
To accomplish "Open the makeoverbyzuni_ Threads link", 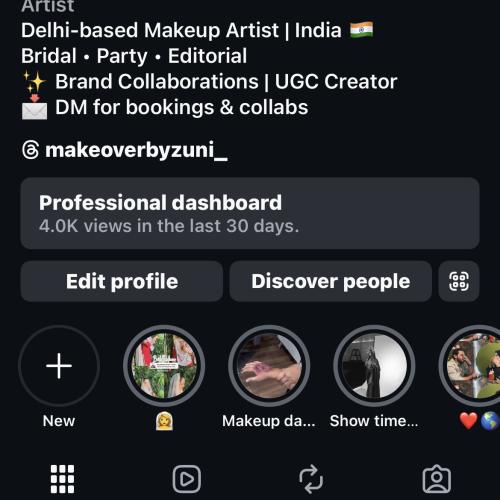I will pos(136,150).
